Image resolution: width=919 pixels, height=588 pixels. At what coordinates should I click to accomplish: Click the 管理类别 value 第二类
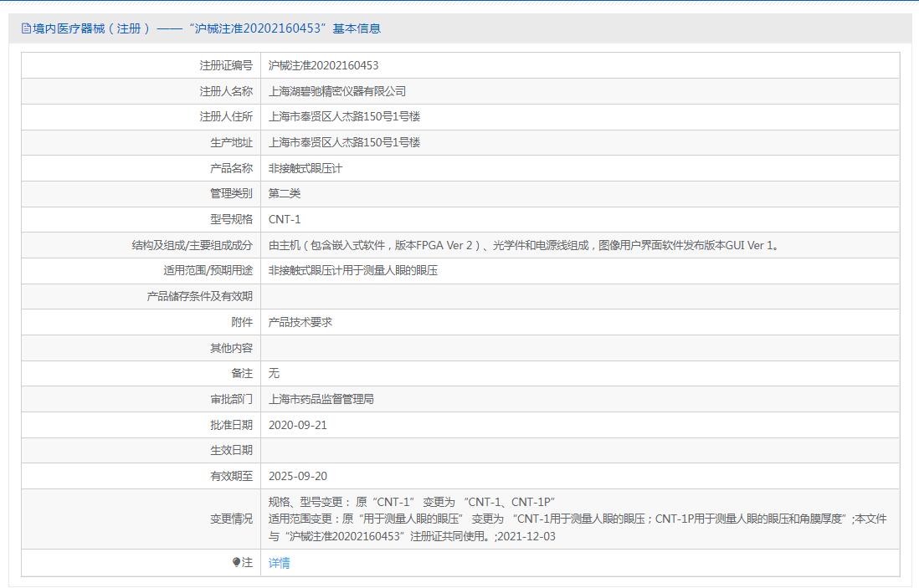coord(285,193)
